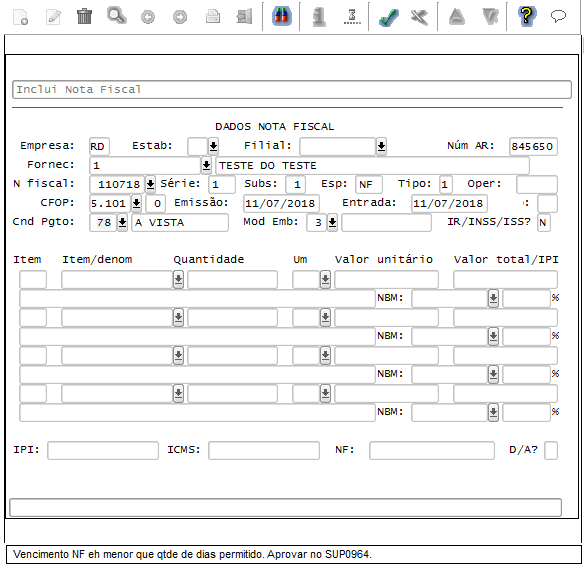Open first row NBM dropdown arrow
This screenshot has height=569, width=584.
(493, 298)
